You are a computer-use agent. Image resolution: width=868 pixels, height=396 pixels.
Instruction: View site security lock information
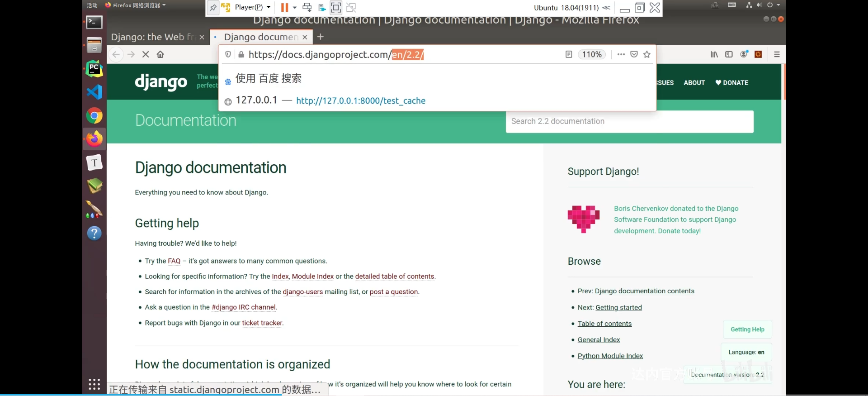[x=241, y=55]
